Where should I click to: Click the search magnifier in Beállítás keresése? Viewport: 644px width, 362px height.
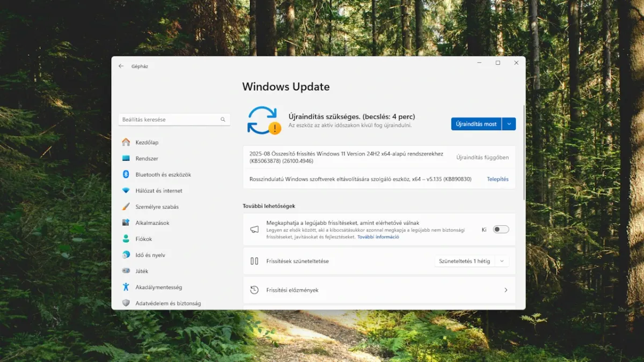tap(223, 120)
